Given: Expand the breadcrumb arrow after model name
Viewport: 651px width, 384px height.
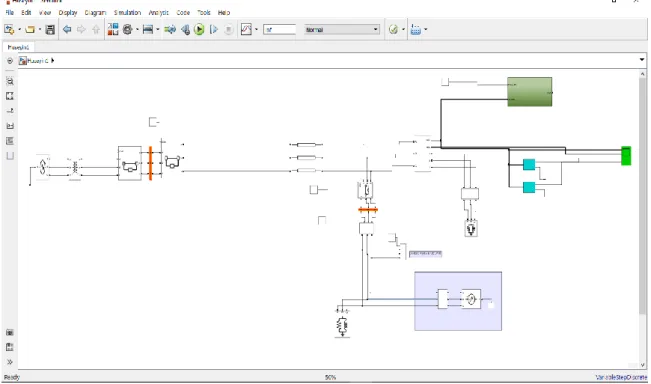Looking at the screenshot, I should click(53, 61).
